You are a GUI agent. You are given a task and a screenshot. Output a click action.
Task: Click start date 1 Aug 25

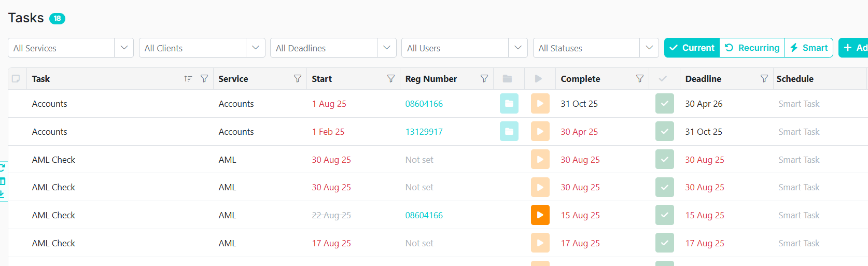point(329,104)
